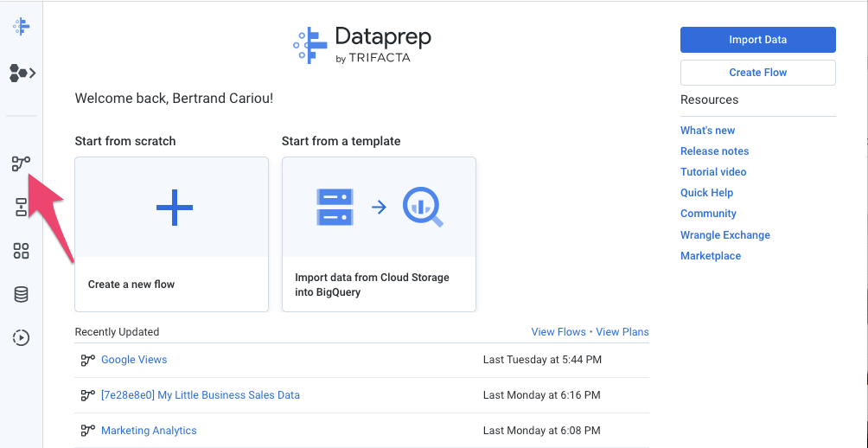This screenshot has height=448, width=868.
Task: Click the View Plans link
Action: (622, 332)
